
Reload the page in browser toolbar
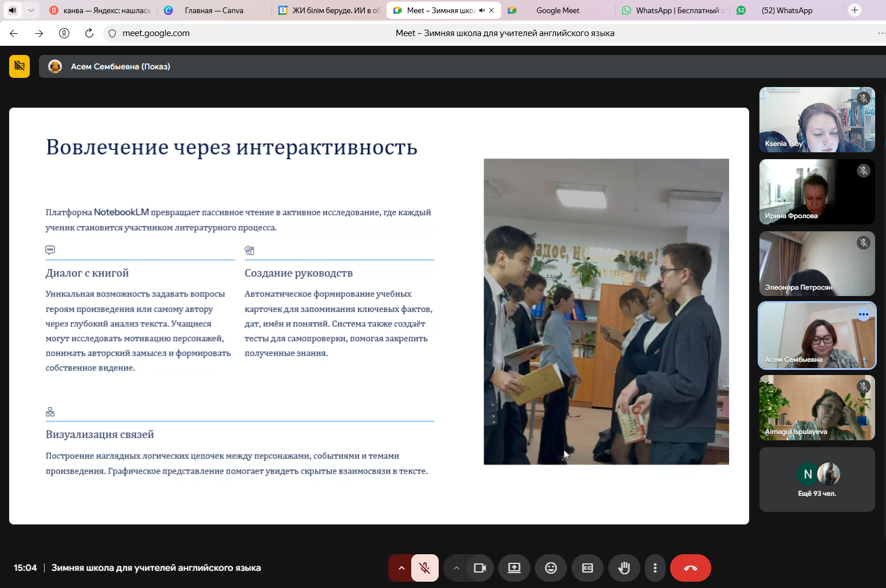[89, 33]
